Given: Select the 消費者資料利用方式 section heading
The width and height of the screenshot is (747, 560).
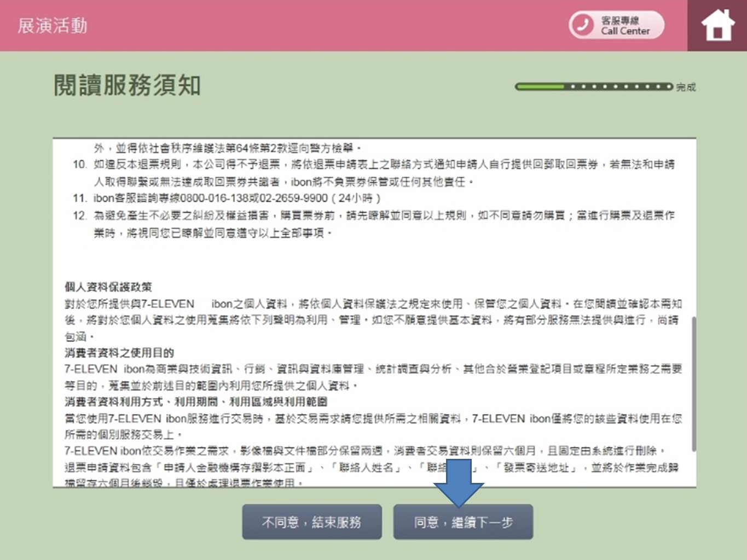Looking at the screenshot, I should point(196,402).
